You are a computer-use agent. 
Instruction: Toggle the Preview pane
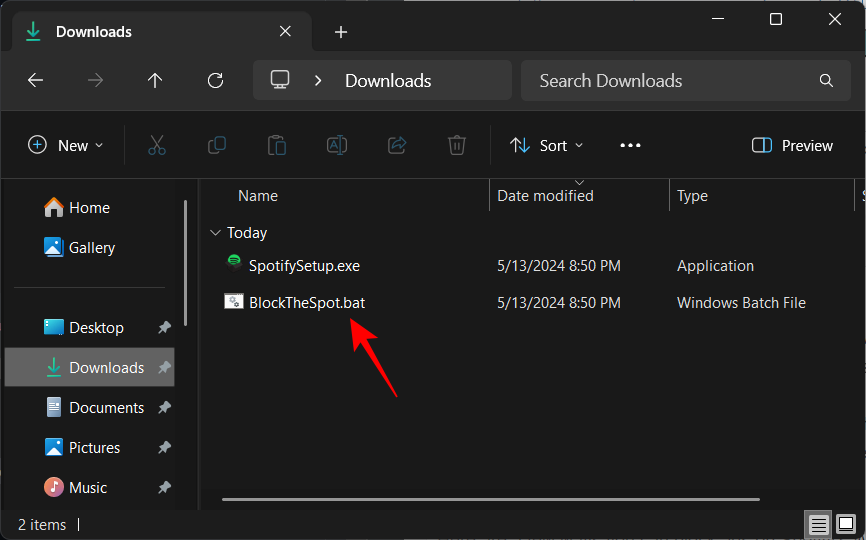pos(792,146)
